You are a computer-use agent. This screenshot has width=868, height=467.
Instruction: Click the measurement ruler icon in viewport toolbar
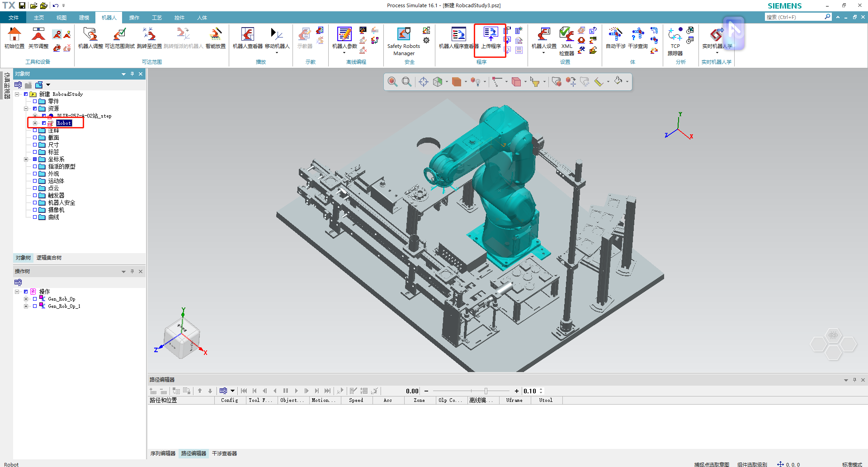tap(599, 81)
